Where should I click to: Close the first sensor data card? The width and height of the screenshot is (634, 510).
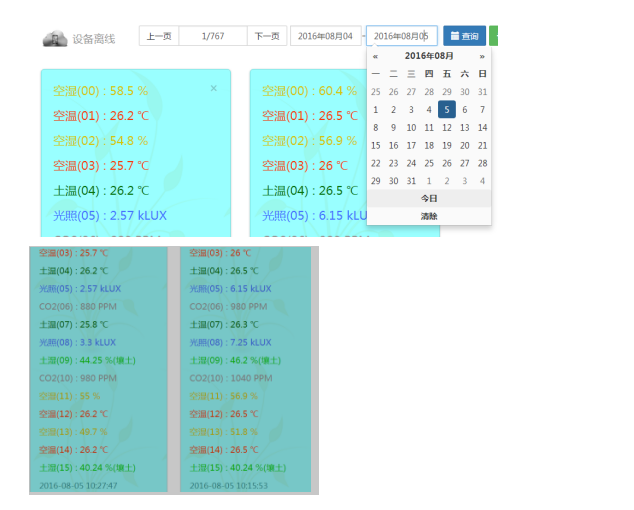click(x=213, y=89)
